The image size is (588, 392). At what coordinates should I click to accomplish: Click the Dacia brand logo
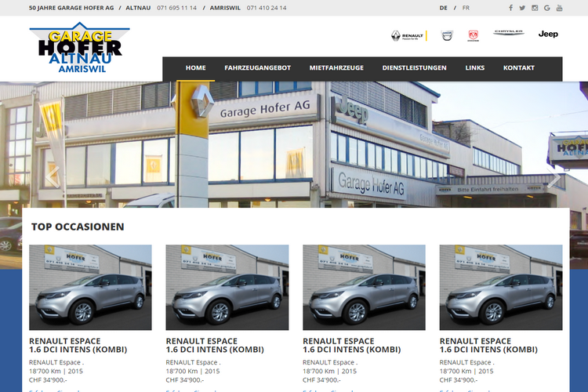pos(447,35)
